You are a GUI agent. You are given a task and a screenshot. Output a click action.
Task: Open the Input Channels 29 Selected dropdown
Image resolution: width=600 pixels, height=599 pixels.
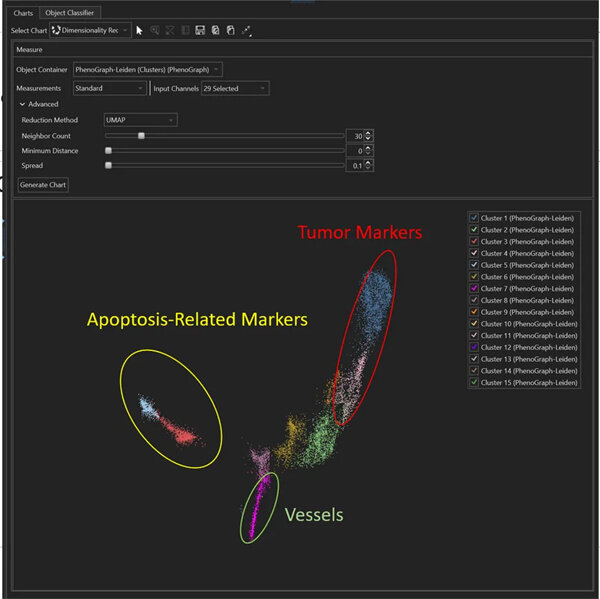coord(235,88)
